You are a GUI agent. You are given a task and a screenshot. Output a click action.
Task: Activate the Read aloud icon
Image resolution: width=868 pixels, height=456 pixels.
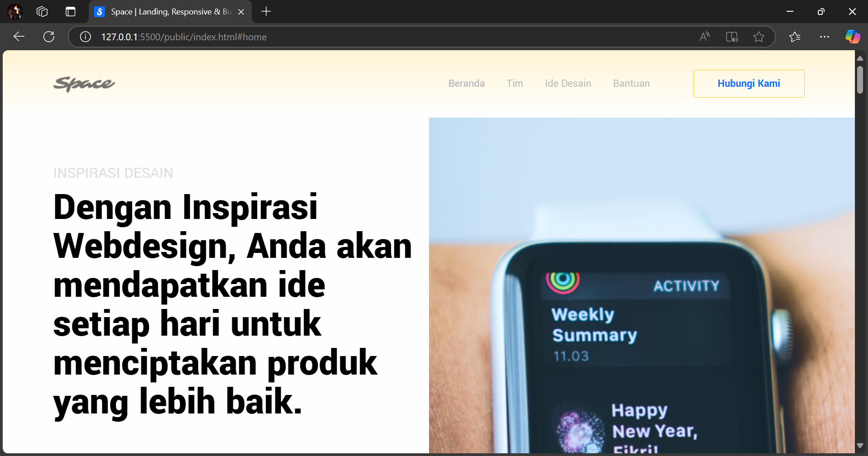point(705,37)
